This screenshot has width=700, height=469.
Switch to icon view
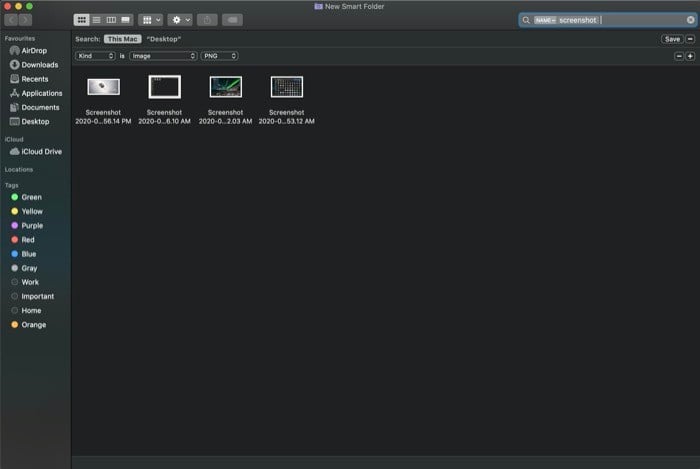coord(81,20)
